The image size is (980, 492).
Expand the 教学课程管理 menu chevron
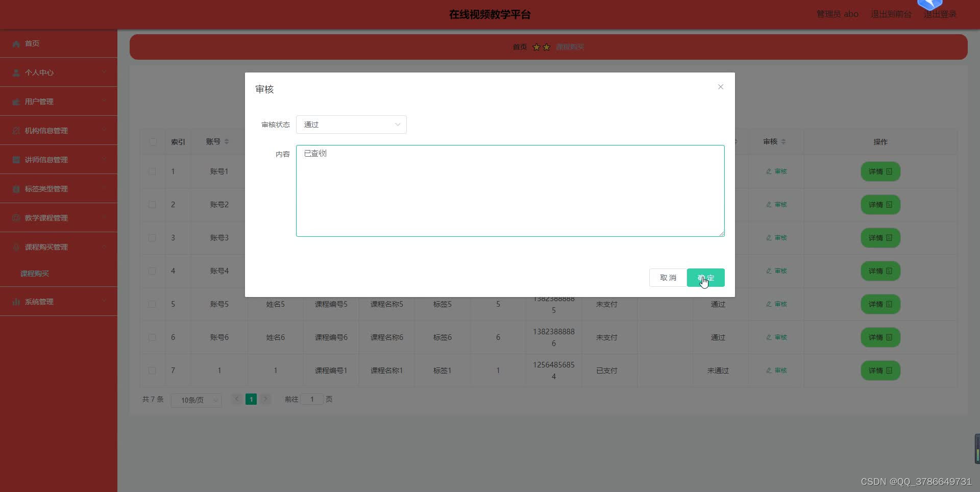104,217
